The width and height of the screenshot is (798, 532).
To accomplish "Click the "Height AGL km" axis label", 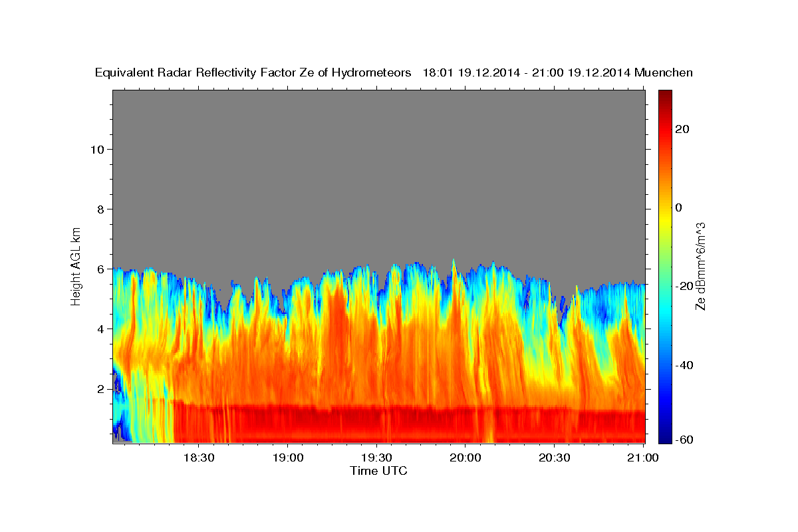I will click(76, 266).
